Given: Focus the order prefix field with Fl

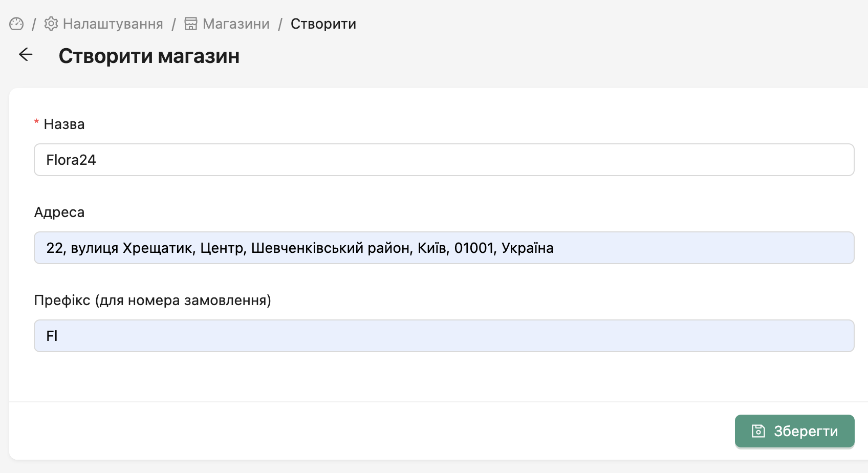Looking at the screenshot, I should coord(444,336).
